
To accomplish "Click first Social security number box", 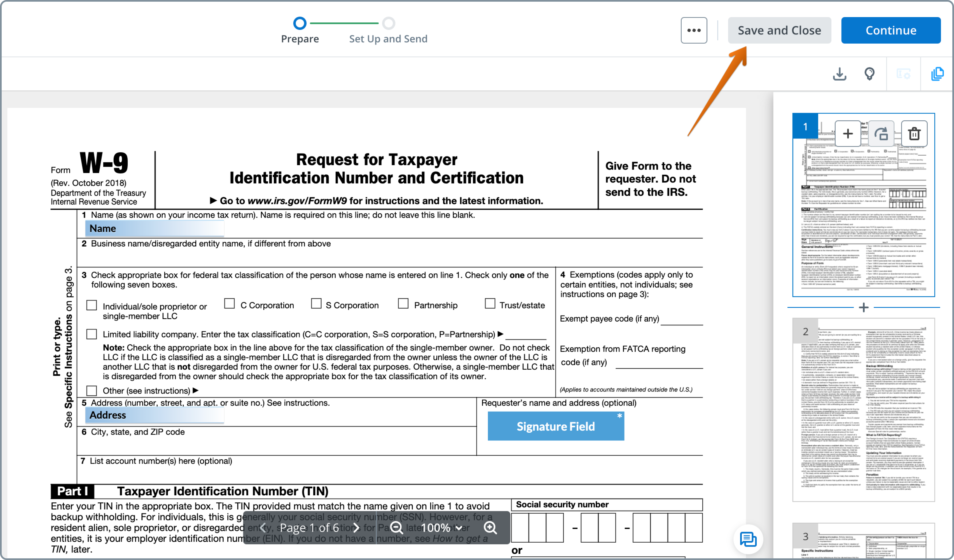I will coord(520,528).
